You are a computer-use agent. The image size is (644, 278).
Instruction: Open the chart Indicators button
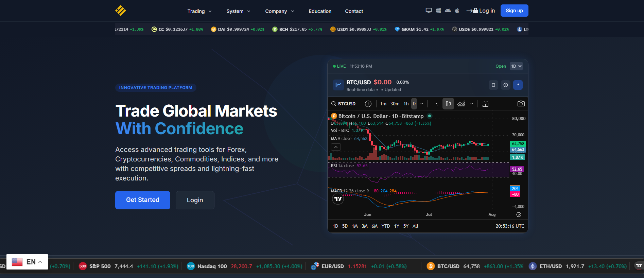pos(485,104)
